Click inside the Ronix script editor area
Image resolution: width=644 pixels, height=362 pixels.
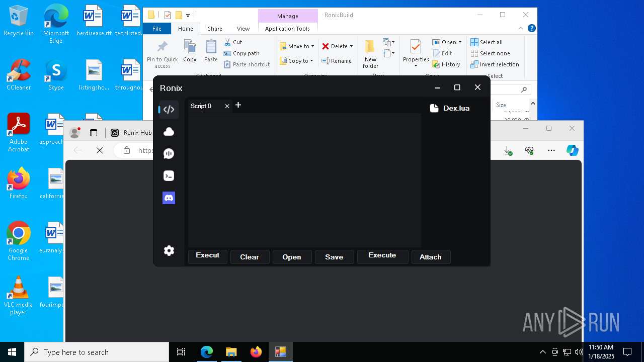pos(304,180)
